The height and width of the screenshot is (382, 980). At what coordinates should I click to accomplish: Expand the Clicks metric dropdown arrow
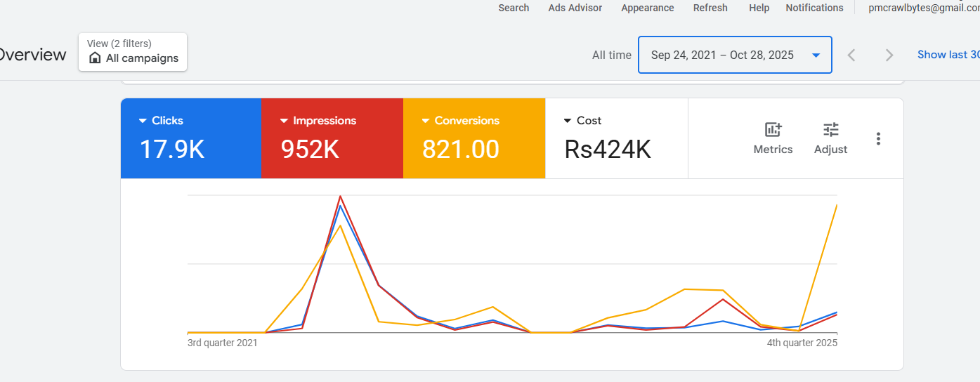[143, 121]
